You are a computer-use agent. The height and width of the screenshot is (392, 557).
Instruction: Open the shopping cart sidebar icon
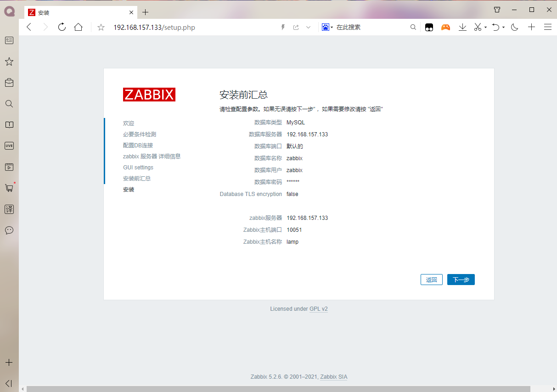coord(9,188)
